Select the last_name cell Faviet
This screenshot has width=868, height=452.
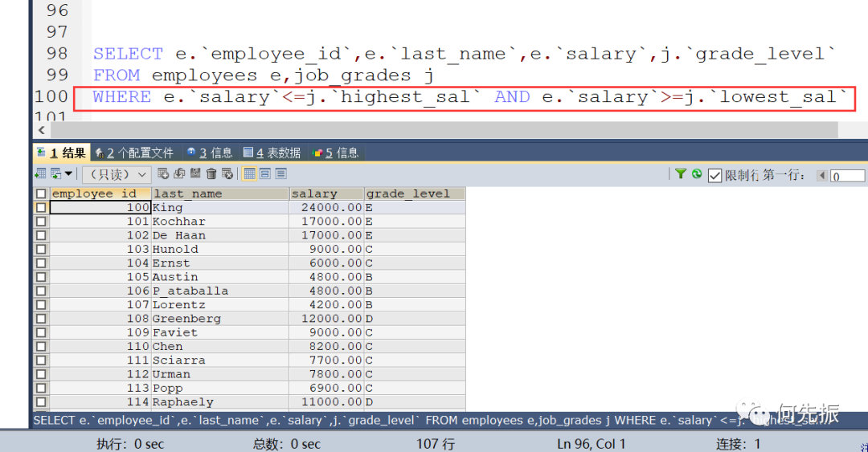click(220, 332)
